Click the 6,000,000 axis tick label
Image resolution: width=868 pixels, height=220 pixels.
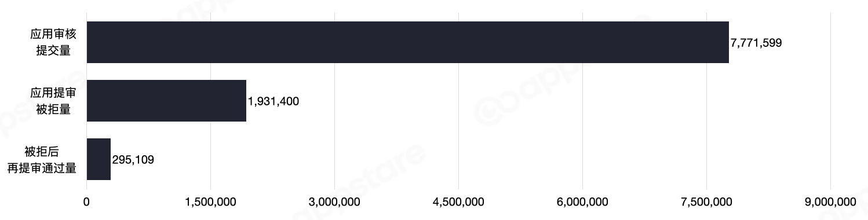582,201
